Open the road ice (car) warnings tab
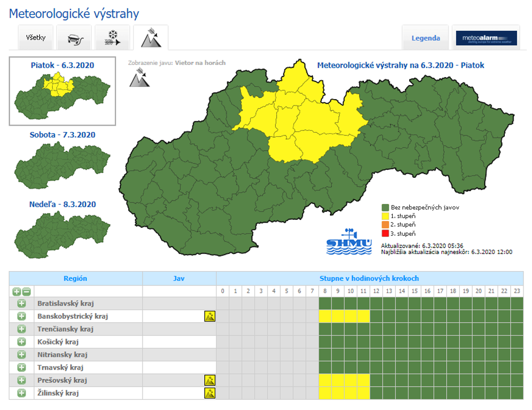The width and height of the screenshot is (532, 410). pos(74,38)
